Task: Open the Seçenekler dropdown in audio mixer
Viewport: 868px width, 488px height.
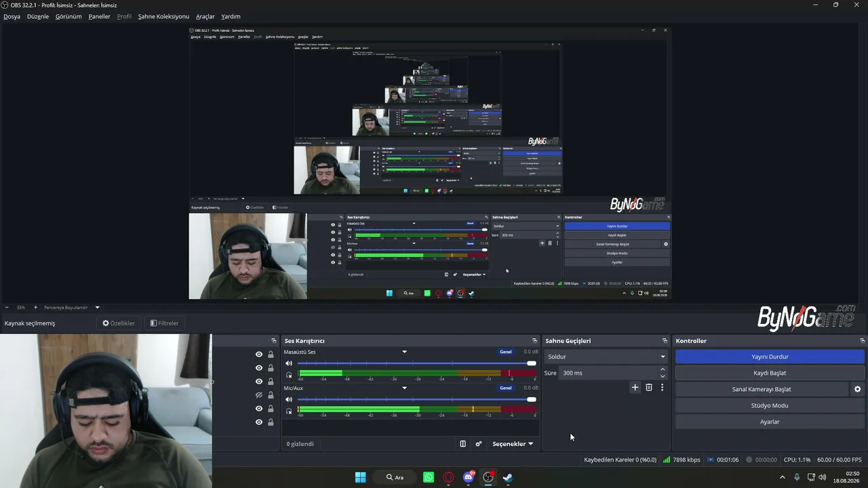Action: pos(513,444)
